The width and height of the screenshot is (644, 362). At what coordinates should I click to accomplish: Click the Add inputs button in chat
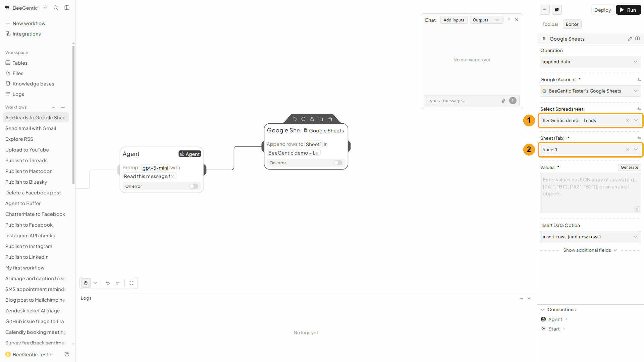pos(454,20)
